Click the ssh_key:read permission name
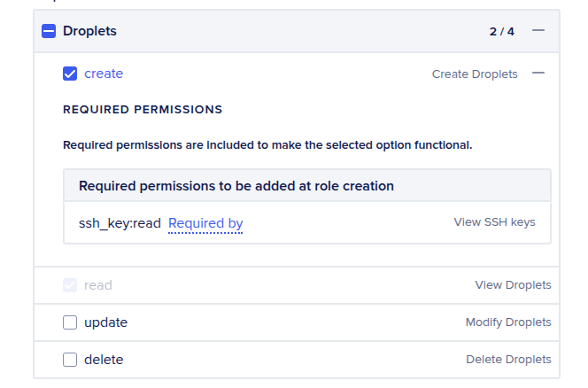Viewport: 588px width, 388px height. coord(120,223)
